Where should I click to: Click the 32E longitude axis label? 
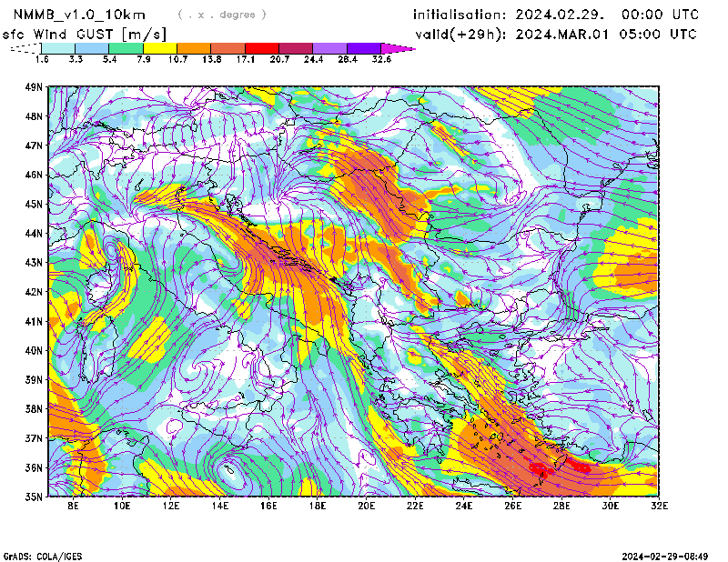[x=658, y=505]
